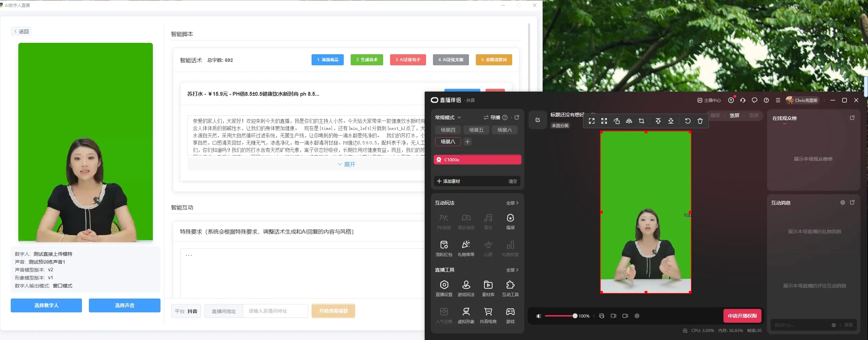This screenshot has width=868, height=340.
Task: Click the 直播间地址 input field
Action: click(275, 311)
